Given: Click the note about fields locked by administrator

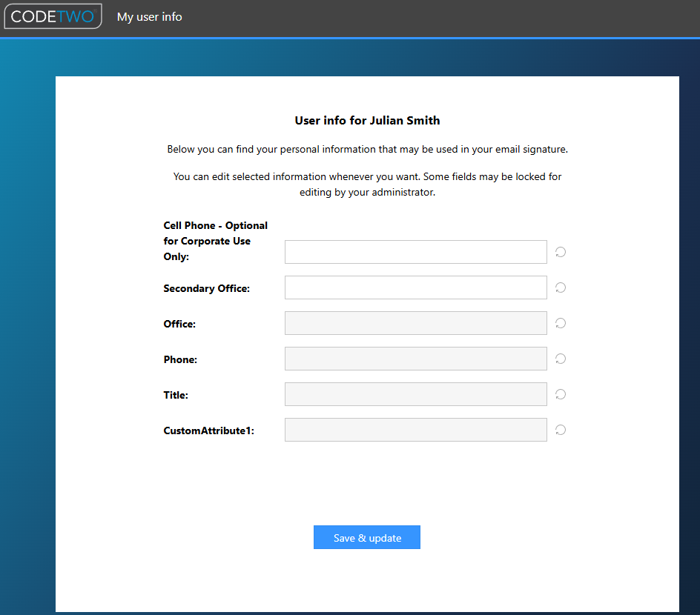Looking at the screenshot, I should click(367, 184).
